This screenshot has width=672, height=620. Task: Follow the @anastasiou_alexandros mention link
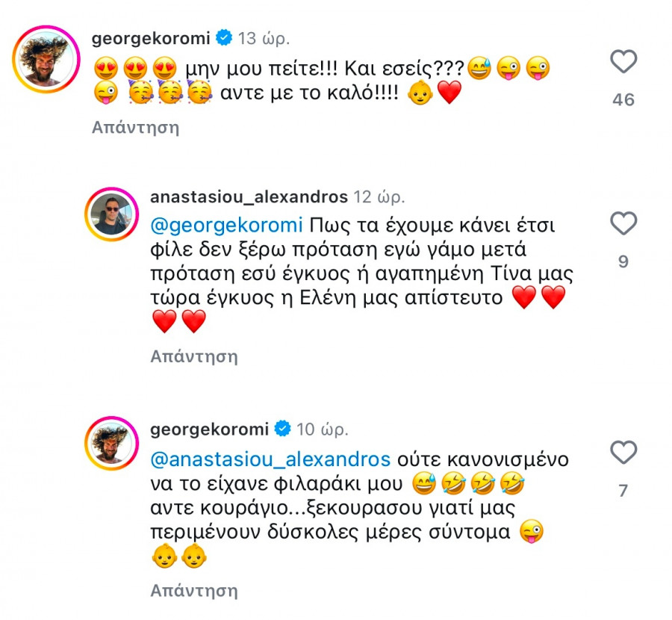tap(270, 456)
